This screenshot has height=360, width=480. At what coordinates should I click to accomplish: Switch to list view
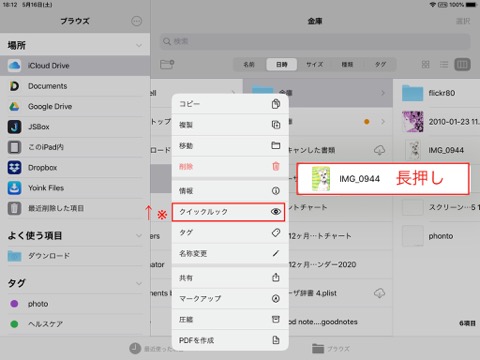click(x=444, y=64)
